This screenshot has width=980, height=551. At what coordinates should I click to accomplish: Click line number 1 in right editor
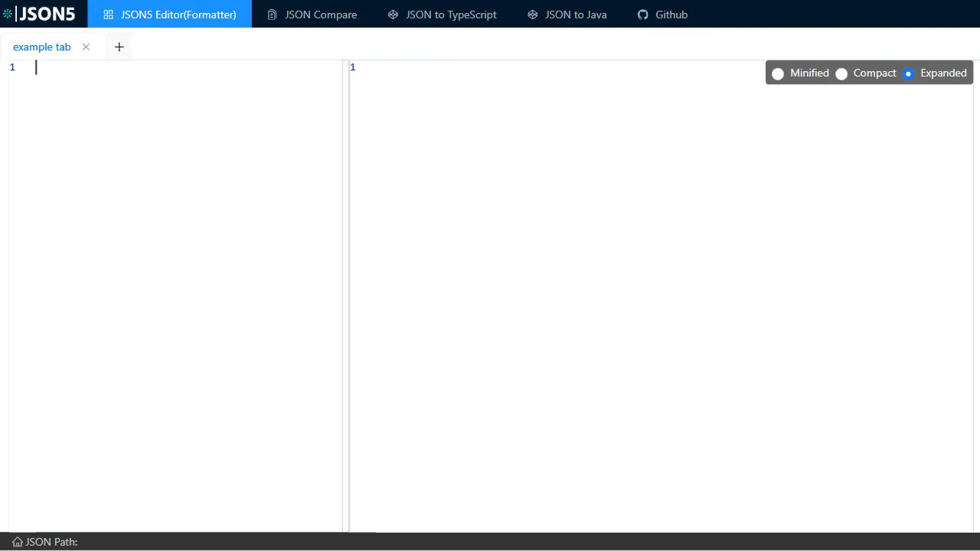point(352,67)
